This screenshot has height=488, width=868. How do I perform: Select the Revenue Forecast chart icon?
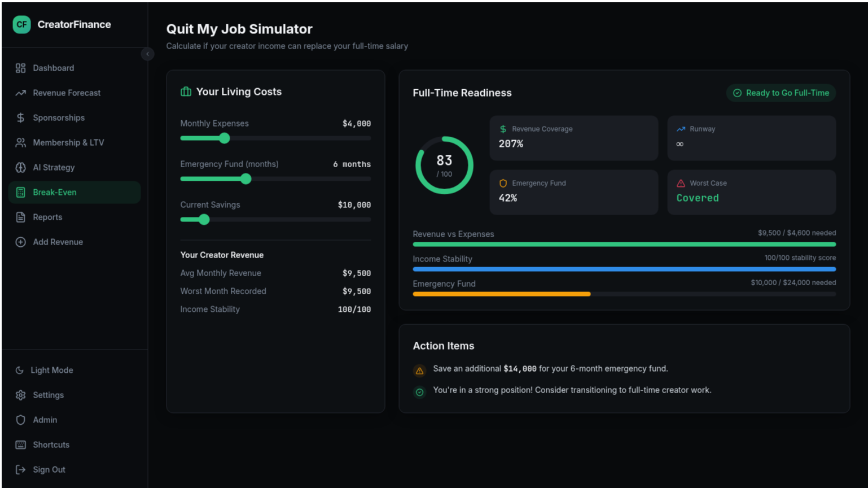[x=20, y=93]
